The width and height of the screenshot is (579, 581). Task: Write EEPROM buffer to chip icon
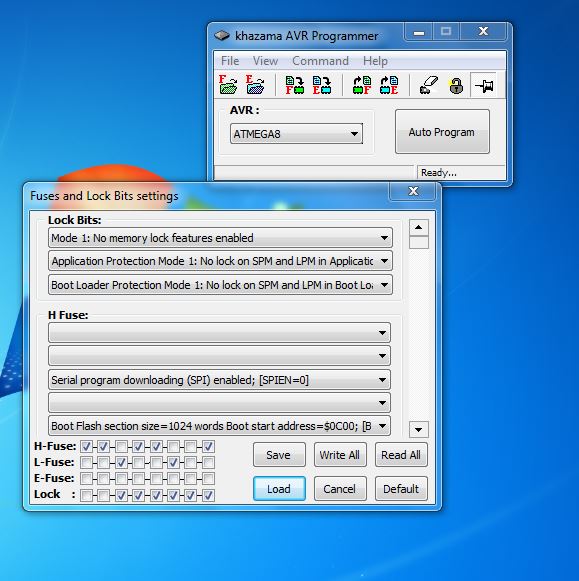(x=322, y=85)
